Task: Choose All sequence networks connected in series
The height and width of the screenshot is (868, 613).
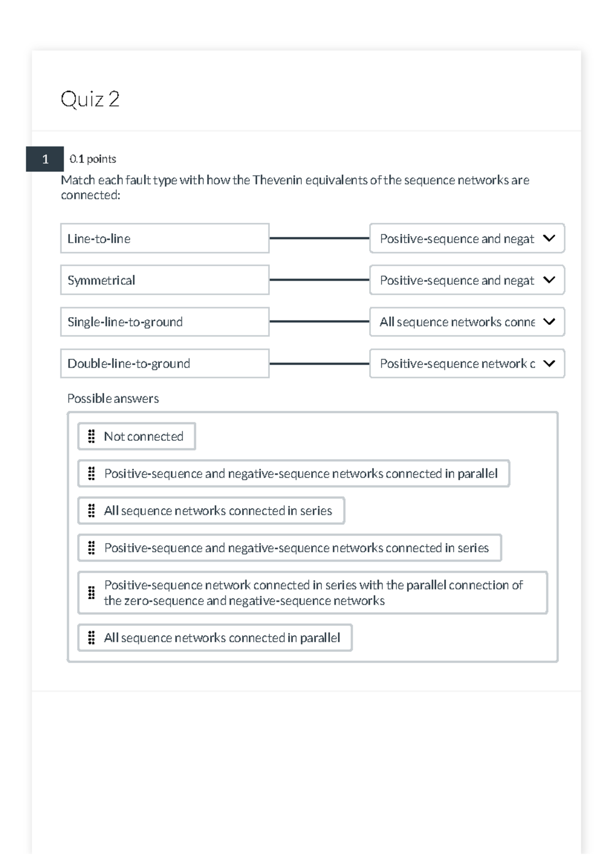Action: tap(218, 511)
